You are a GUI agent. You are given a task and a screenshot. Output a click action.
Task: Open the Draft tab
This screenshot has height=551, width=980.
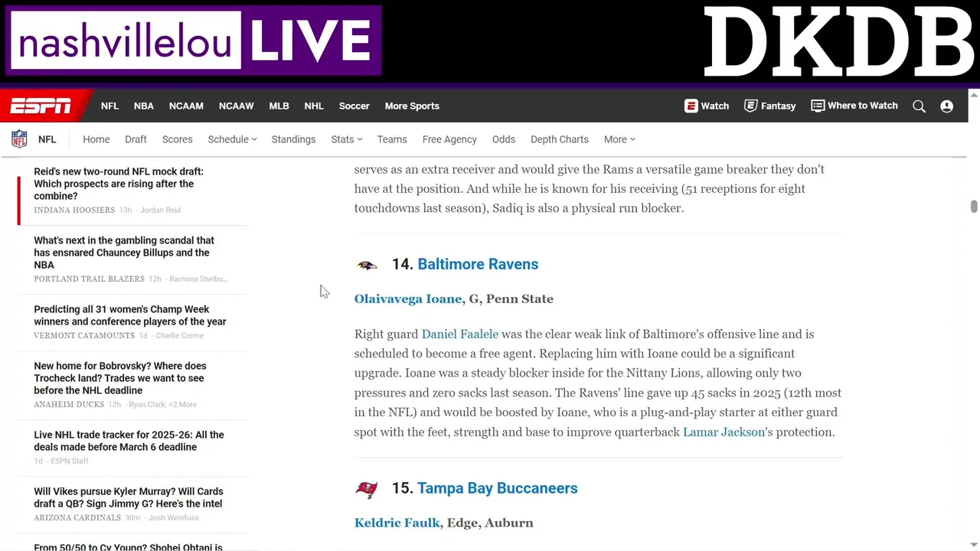pyautogui.click(x=136, y=139)
